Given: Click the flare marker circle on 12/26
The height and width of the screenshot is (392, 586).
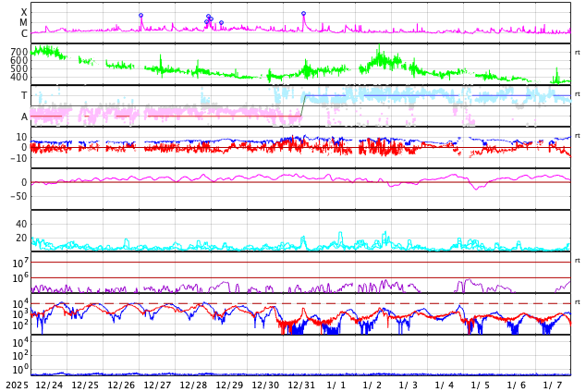Looking at the screenshot, I should pyautogui.click(x=140, y=15).
